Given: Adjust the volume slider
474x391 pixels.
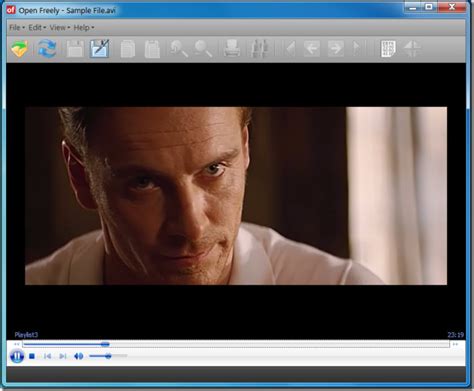Looking at the screenshot, I should (x=108, y=356).
